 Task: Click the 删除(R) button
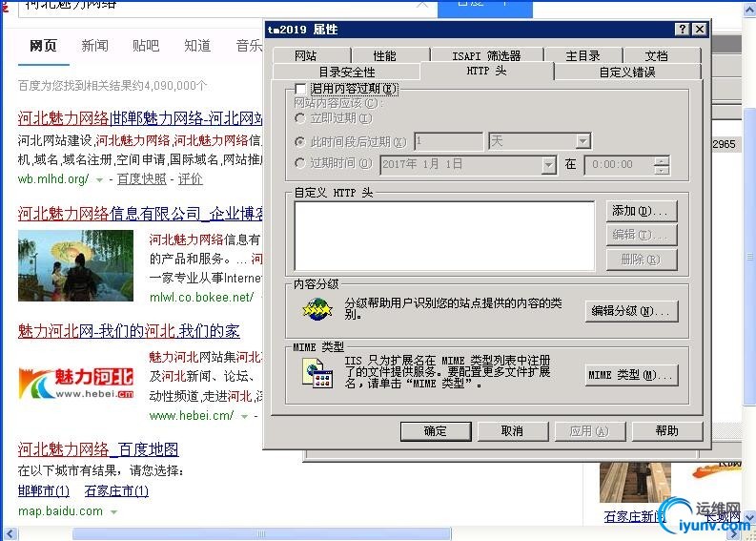[x=642, y=260]
